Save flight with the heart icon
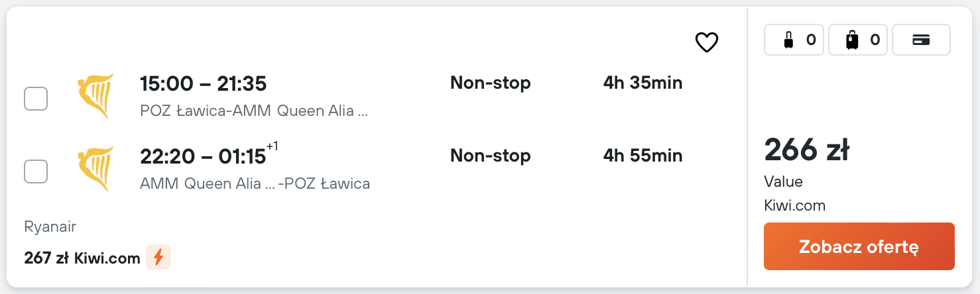980x294 pixels. pos(706,42)
